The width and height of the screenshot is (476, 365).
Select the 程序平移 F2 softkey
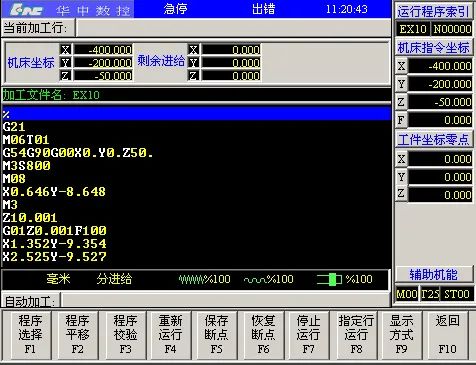tap(77, 335)
